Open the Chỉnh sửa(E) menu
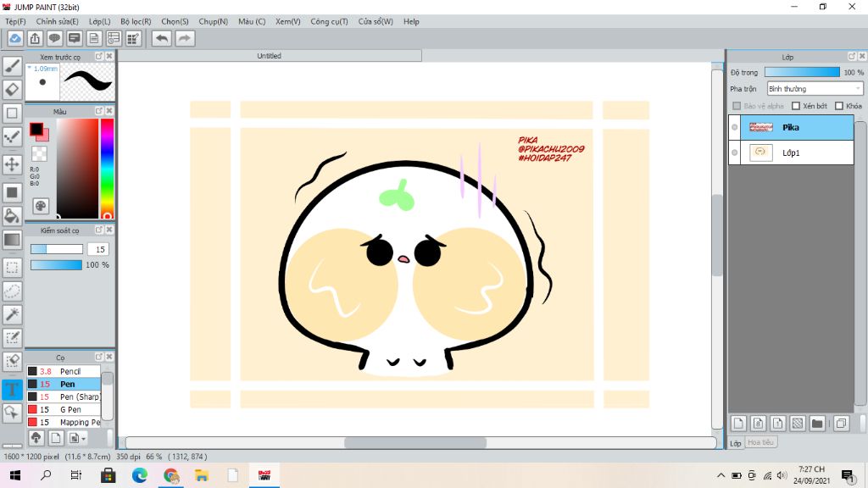Image resolution: width=868 pixels, height=488 pixels. [x=57, y=21]
